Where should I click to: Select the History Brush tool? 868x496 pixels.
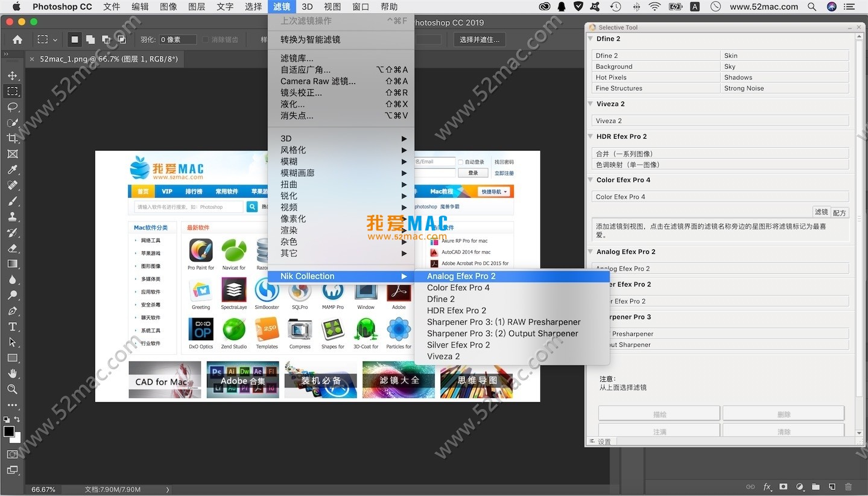12,232
